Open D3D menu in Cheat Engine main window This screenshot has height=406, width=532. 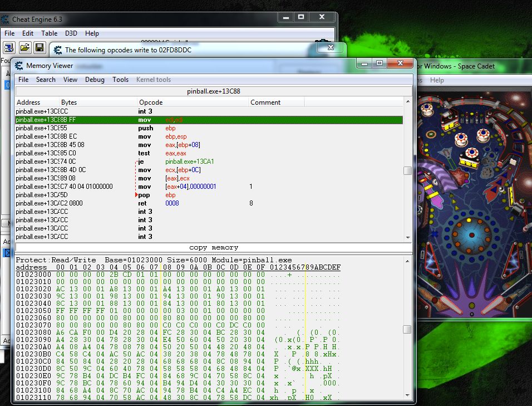pyautogui.click(x=71, y=33)
